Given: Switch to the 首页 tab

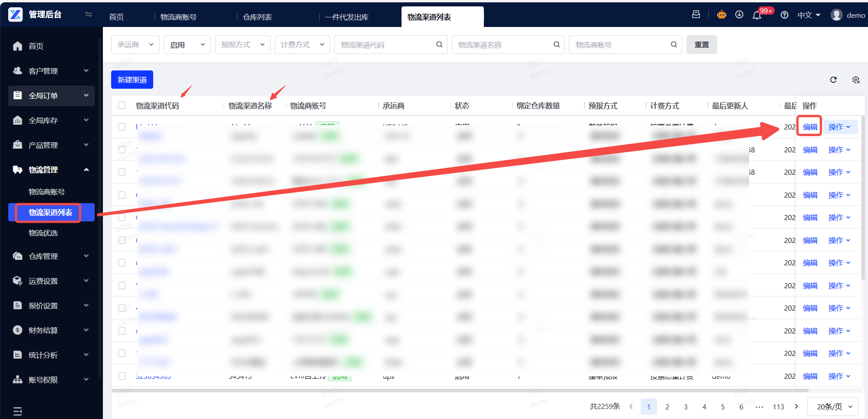Looking at the screenshot, I should pos(116,17).
